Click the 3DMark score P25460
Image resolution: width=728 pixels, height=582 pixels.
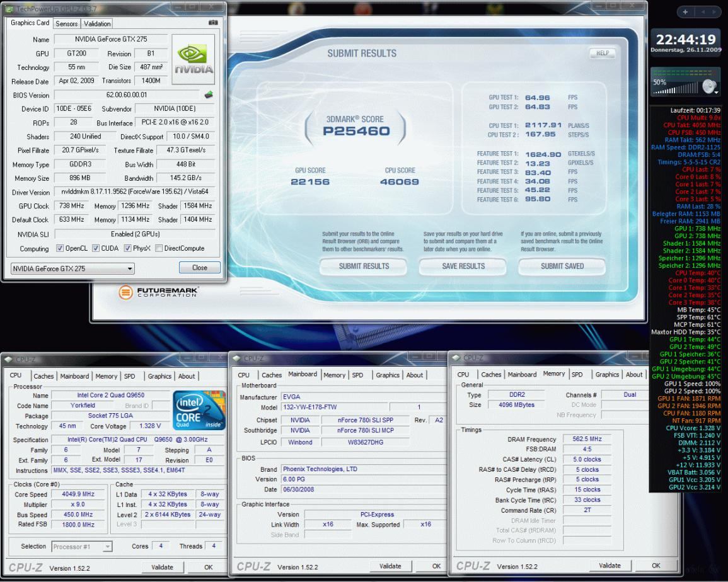356,131
